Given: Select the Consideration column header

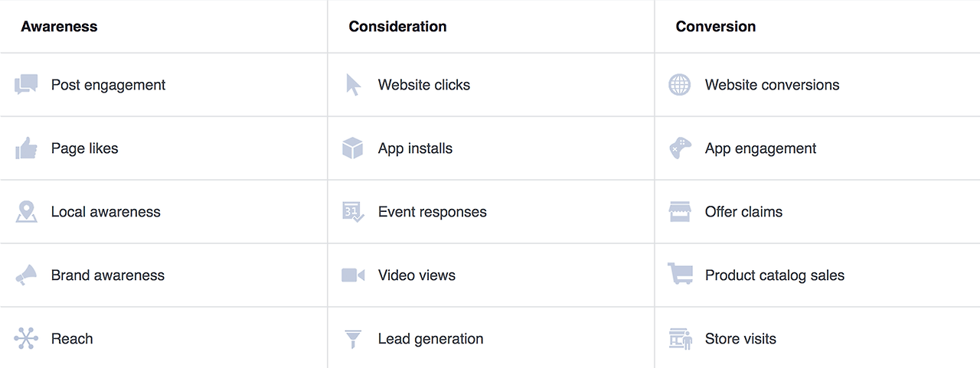Looking at the screenshot, I should coord(397,27).
